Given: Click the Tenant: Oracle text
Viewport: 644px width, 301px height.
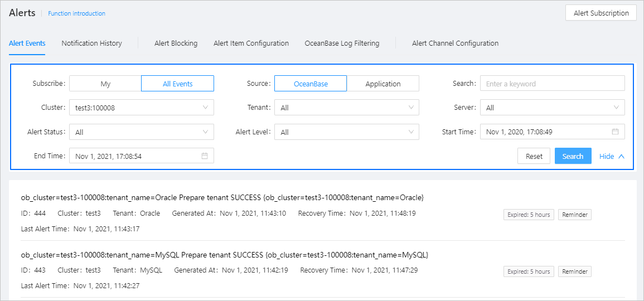Looking at the screenshot, I should coord(137,213).
